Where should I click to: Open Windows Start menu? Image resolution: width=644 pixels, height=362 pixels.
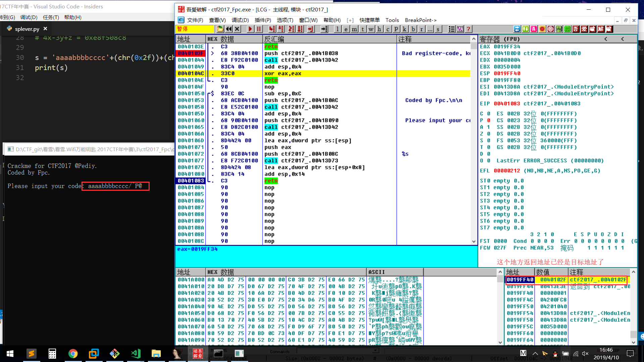[x=10, y=354]
